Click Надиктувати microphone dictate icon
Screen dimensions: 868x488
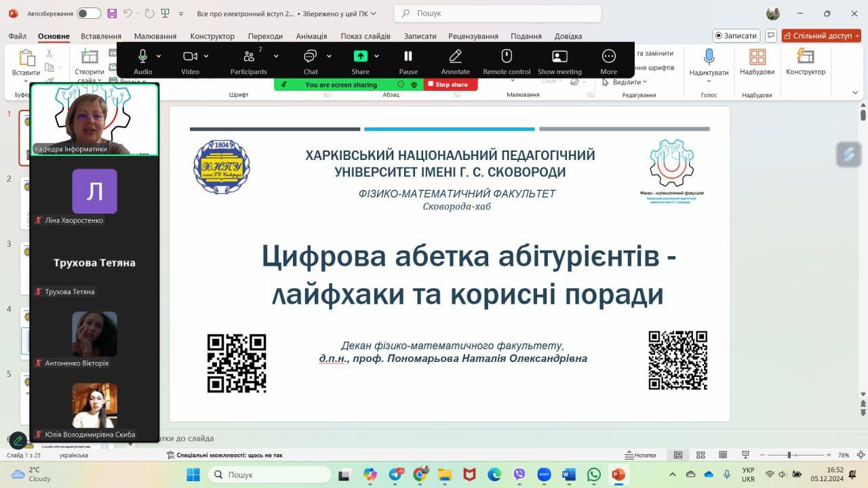click(709, 57)
